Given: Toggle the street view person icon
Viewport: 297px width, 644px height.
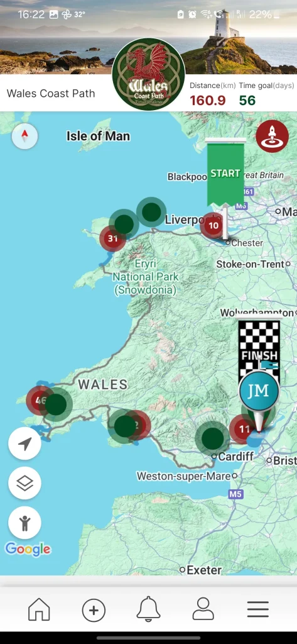Looking at the screenshot, I should point(24,523).
